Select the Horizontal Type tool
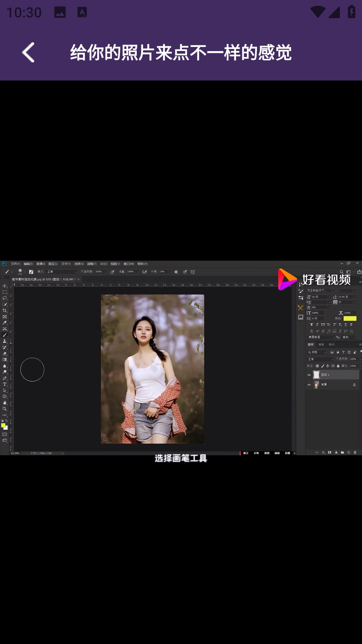This screenshot has height=644, width=362. pyautogui.click(x=5, y=384)
